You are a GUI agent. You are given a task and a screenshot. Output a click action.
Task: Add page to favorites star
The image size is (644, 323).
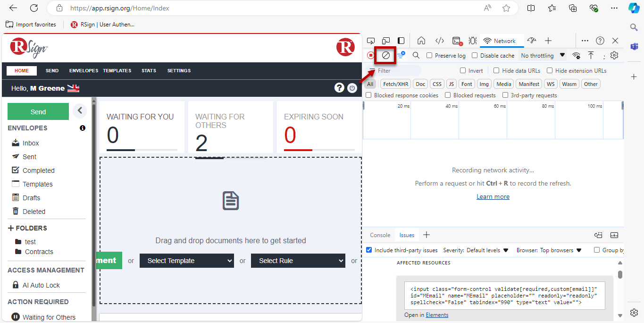tap(506, 8)
